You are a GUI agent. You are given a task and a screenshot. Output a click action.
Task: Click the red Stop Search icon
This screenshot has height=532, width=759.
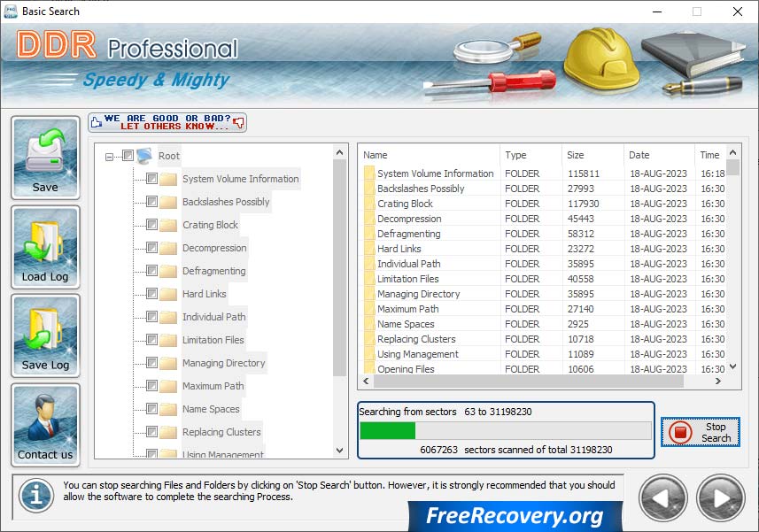point(680,432)
